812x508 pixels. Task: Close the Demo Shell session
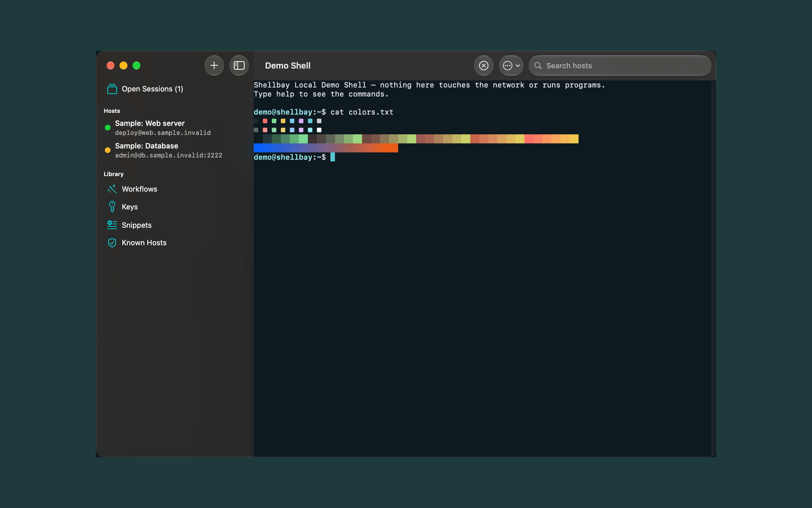coord(484,65)
